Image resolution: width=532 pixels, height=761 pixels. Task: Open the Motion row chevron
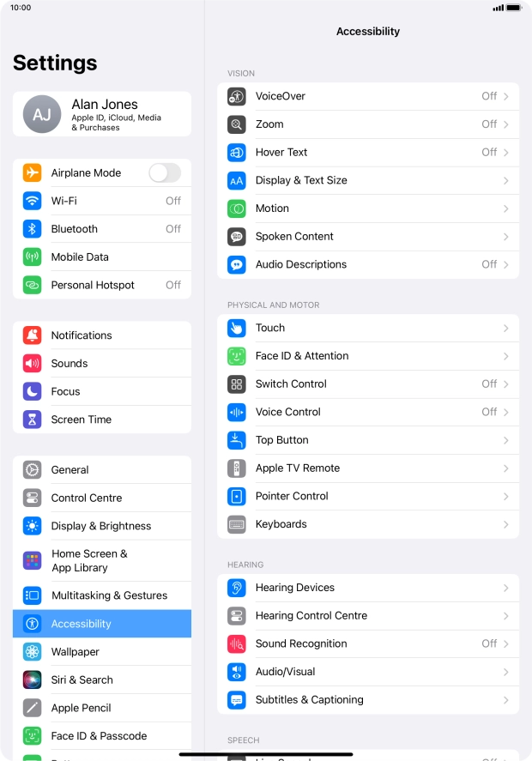[505, 208]
